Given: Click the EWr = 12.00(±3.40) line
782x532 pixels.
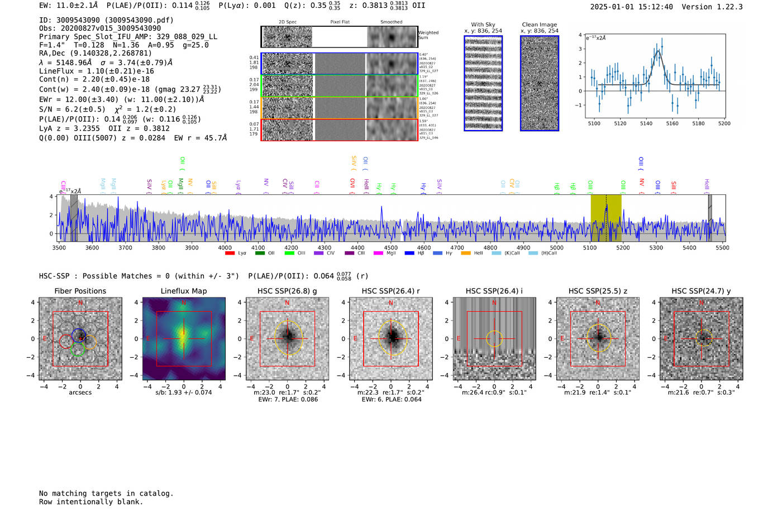Looking at the screenshot, I should [x=122, y=100].
